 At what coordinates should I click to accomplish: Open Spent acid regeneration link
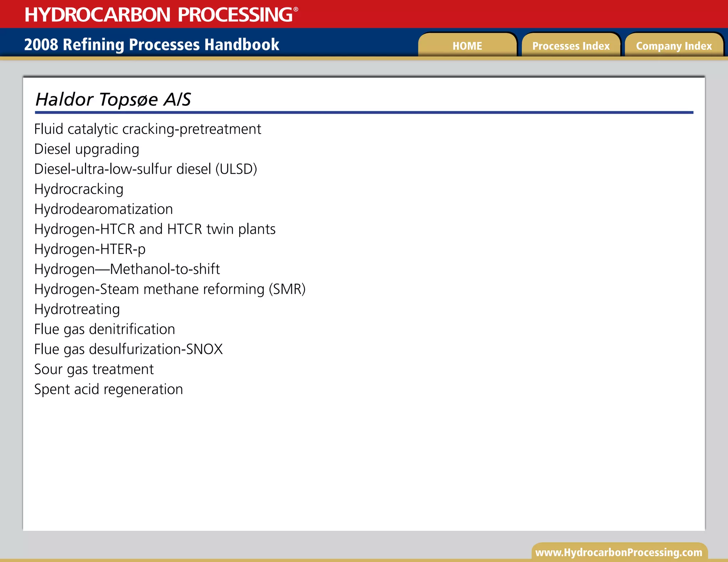(108, 389)
